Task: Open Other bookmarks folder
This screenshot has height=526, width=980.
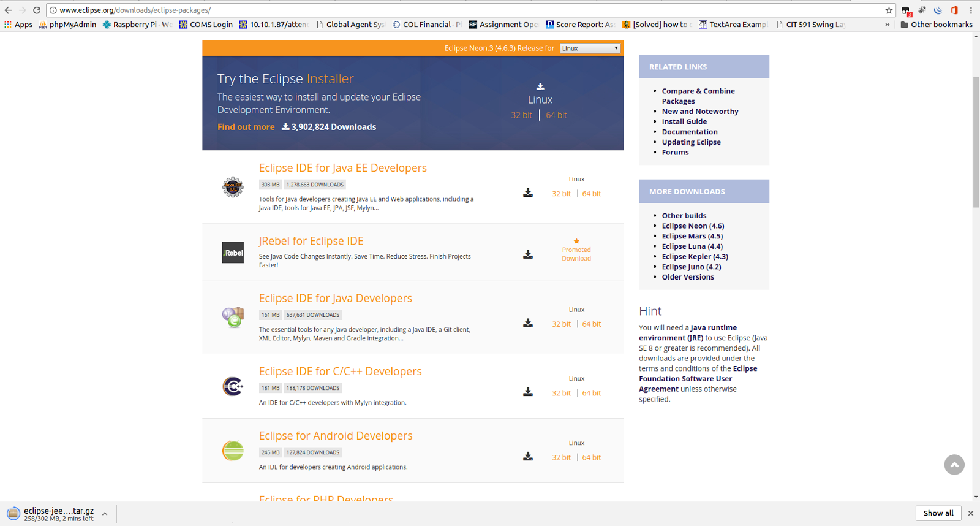Action: (x=937, y=25)
